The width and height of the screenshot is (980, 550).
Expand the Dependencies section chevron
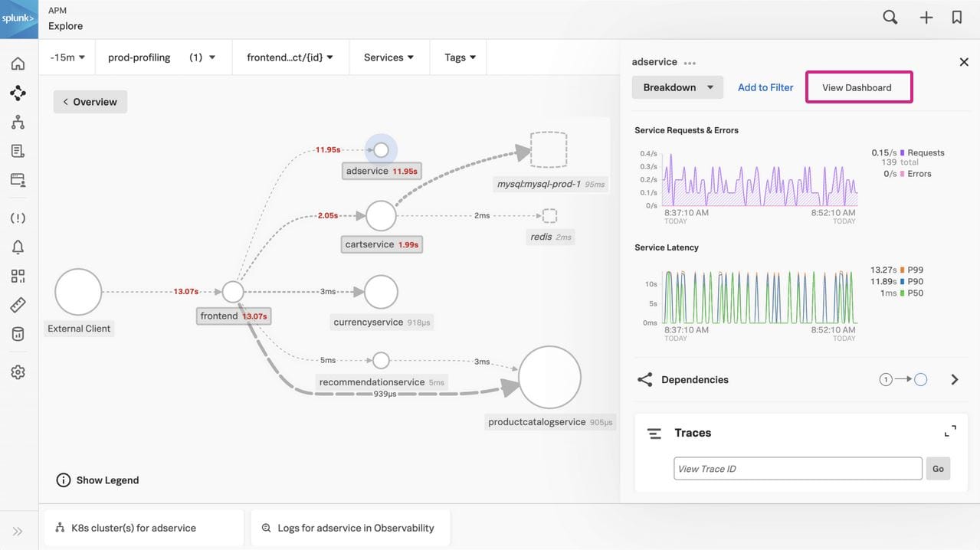pos(955,378)
